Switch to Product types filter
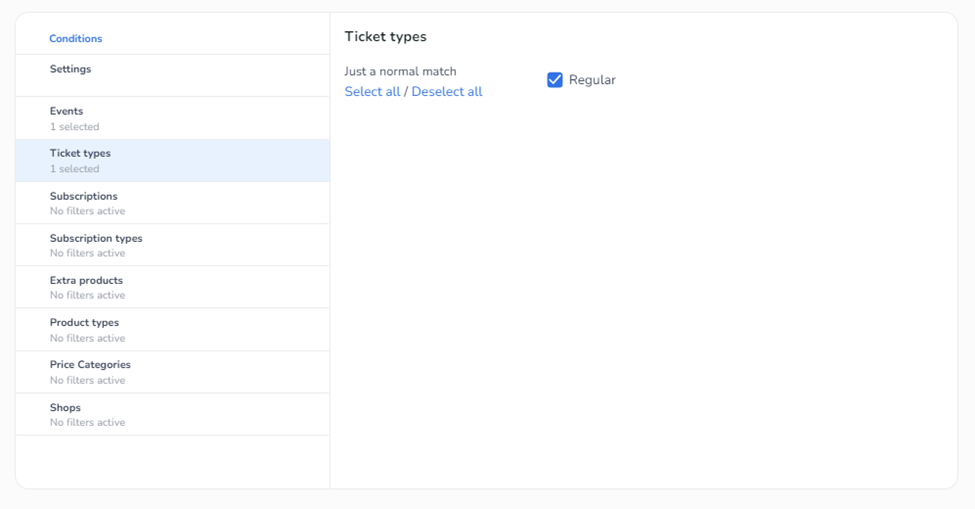 click(84, 322)
